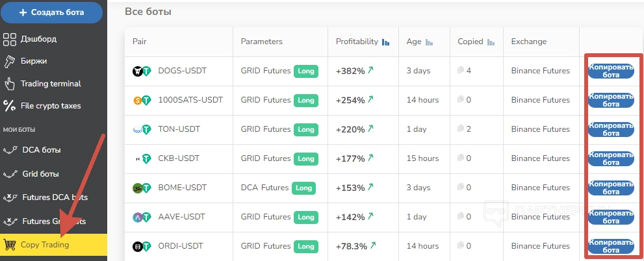Click the +177% profitability value
Viewport: 644px width, 261px height.
pos(350,158)
